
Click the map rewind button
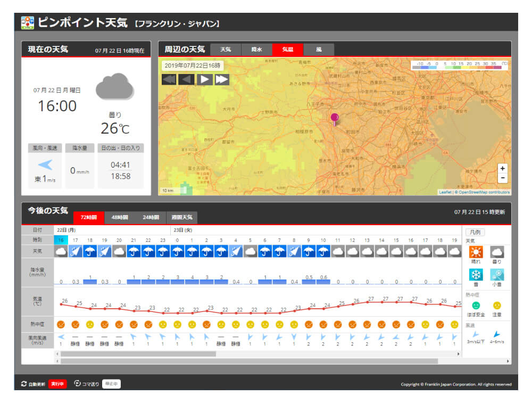tap(169, 80)
